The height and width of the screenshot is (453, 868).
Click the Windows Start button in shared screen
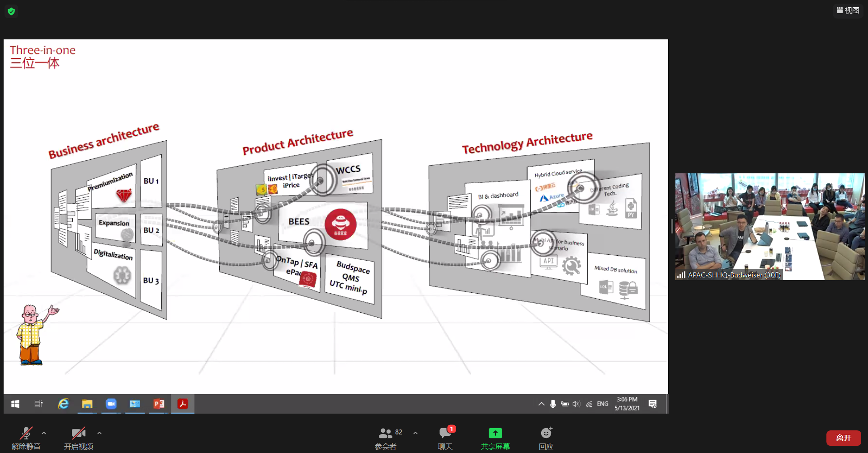coord(15,404)
